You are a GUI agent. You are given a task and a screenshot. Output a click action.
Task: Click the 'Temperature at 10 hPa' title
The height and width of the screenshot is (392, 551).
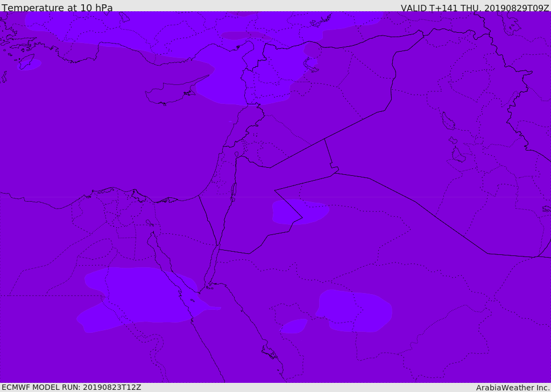point(57,8)
